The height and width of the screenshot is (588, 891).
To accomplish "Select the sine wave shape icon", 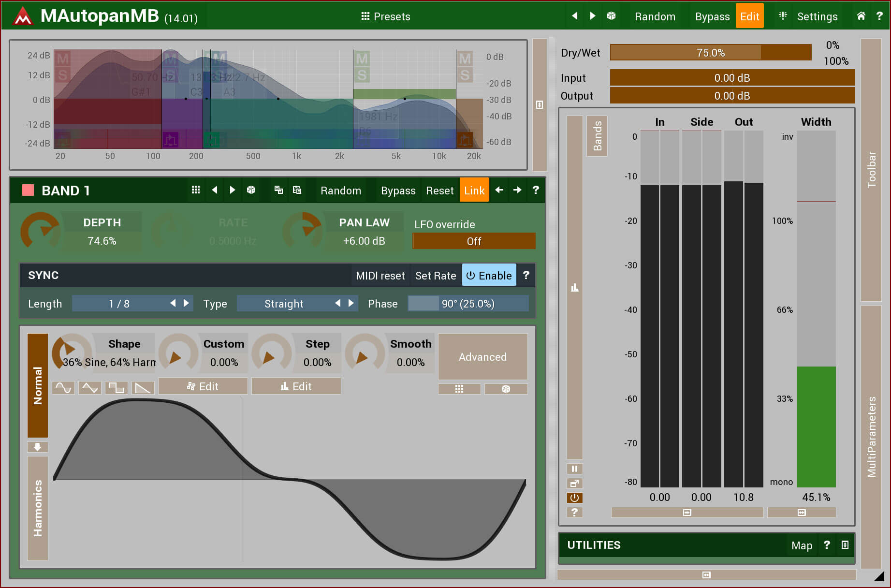I will [x=63, y=387].
